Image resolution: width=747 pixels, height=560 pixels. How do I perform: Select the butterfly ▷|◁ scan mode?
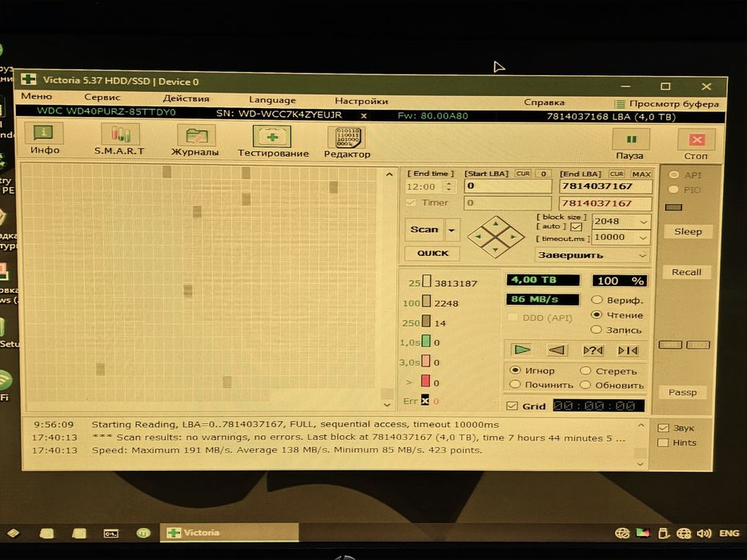628,351
